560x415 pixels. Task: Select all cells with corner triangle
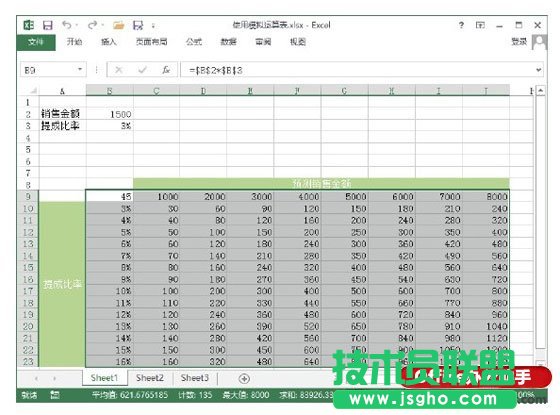pyautogui.click(x=33, y=90)
